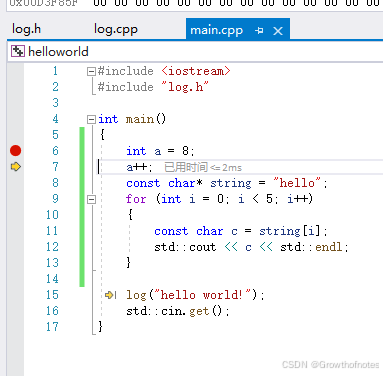
Task: Click on "string[i]" on line 11
Action: [x=290, y=231]
